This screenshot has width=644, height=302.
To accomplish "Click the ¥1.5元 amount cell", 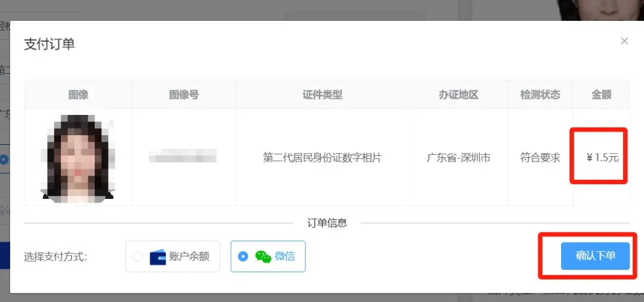I will point(601,157).
